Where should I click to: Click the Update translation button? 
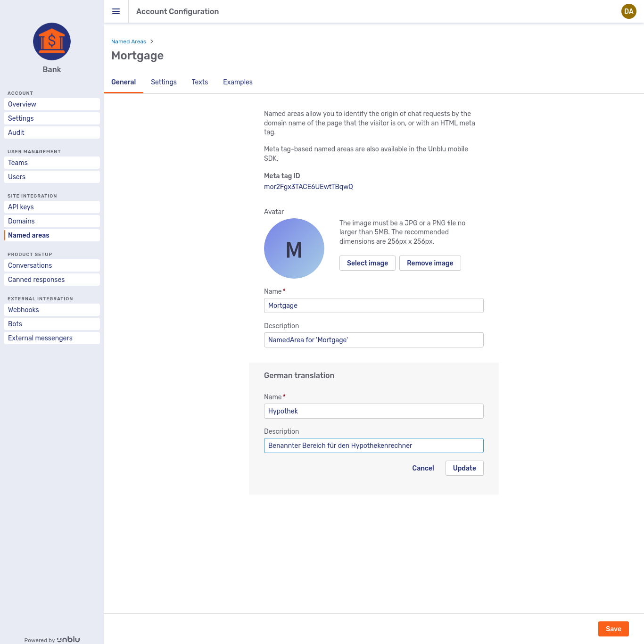pyautogui.click(x=464, y=468)
